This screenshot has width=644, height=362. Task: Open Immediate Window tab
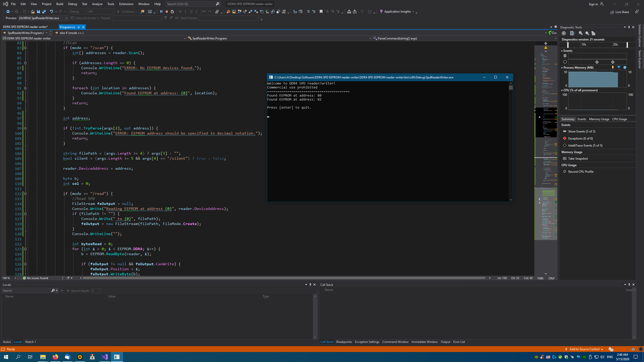[425, 342]
